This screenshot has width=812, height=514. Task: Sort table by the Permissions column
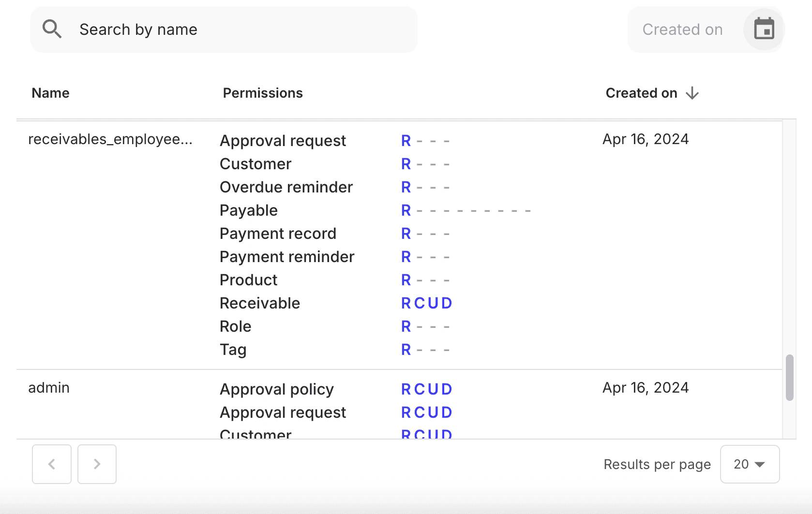click(x=263, y=93)
